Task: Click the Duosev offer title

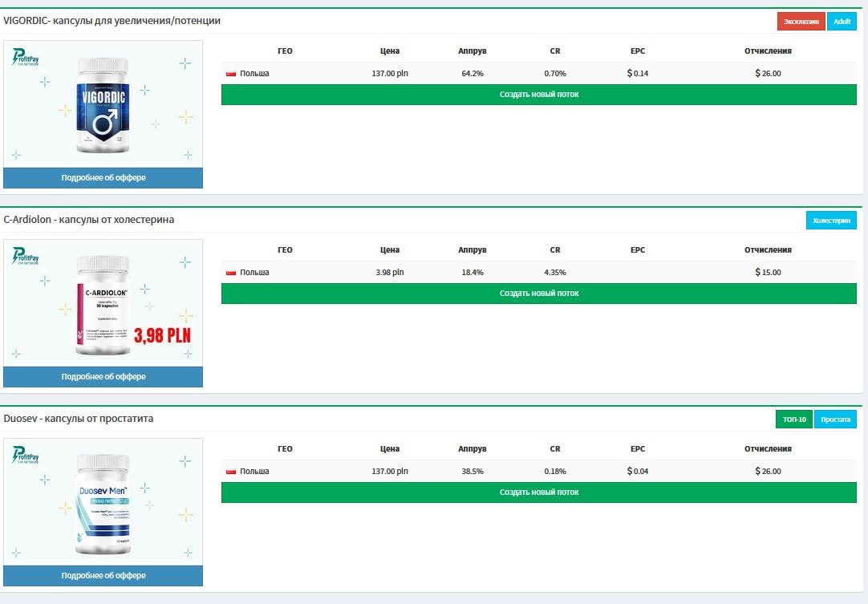Action: pos(78,419)
